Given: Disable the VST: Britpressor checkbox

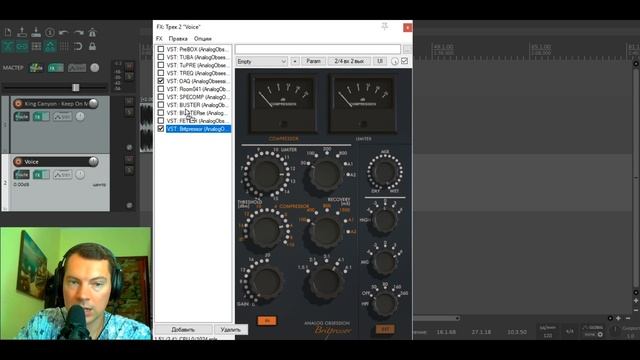Looking at the screenshot, I should (161, 129).
